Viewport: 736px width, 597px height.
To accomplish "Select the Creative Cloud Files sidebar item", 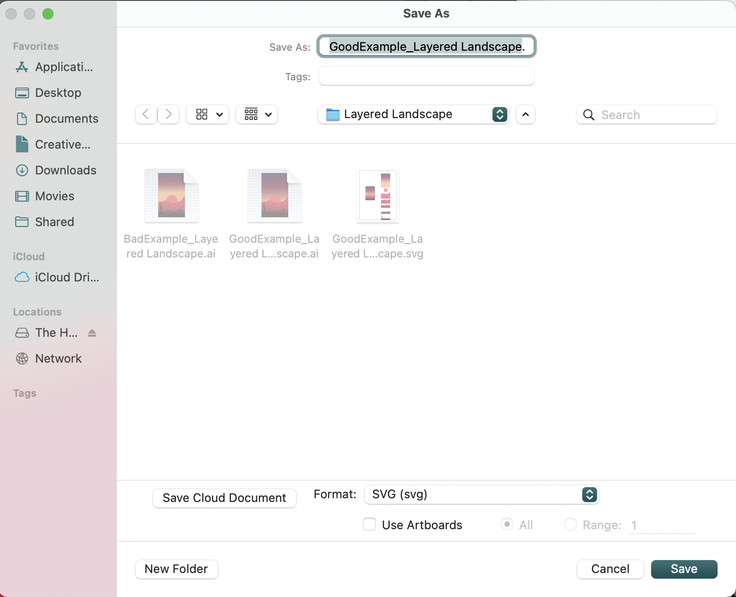I will pos(53,145).
